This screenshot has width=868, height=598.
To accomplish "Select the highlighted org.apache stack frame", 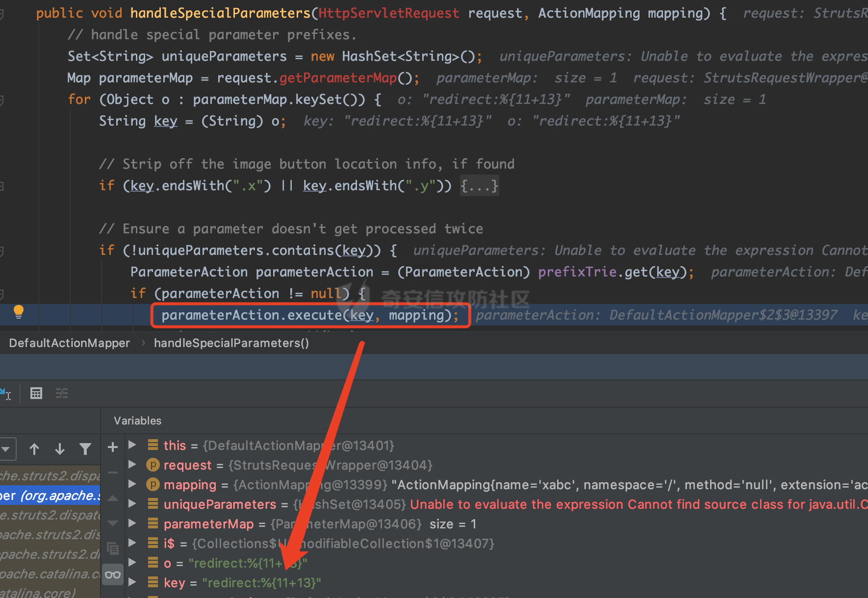I will (x=50, y=496).
